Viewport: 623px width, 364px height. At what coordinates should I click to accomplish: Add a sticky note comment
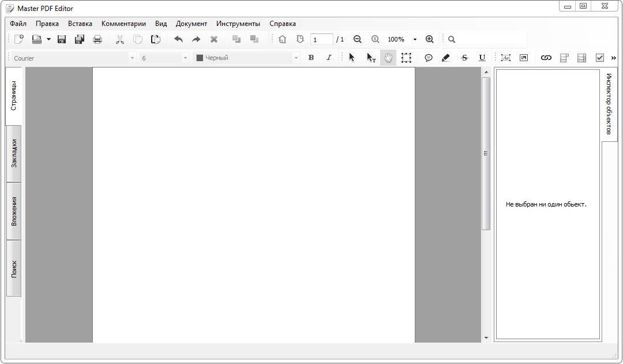428,58
